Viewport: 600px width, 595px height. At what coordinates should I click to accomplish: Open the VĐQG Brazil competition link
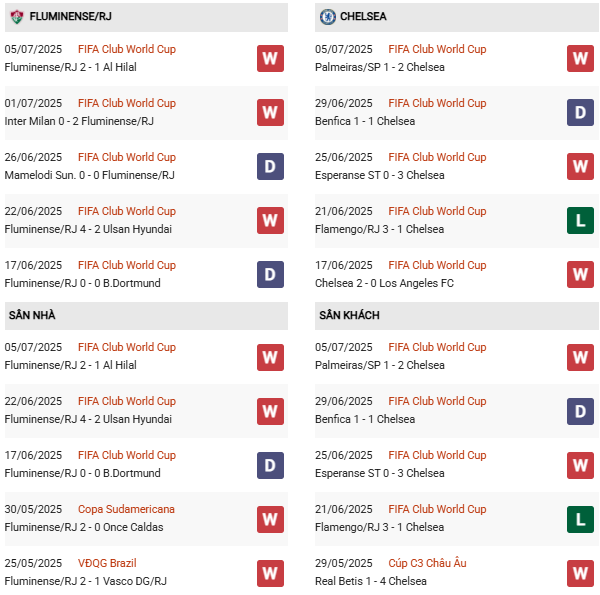click(107, 563)
